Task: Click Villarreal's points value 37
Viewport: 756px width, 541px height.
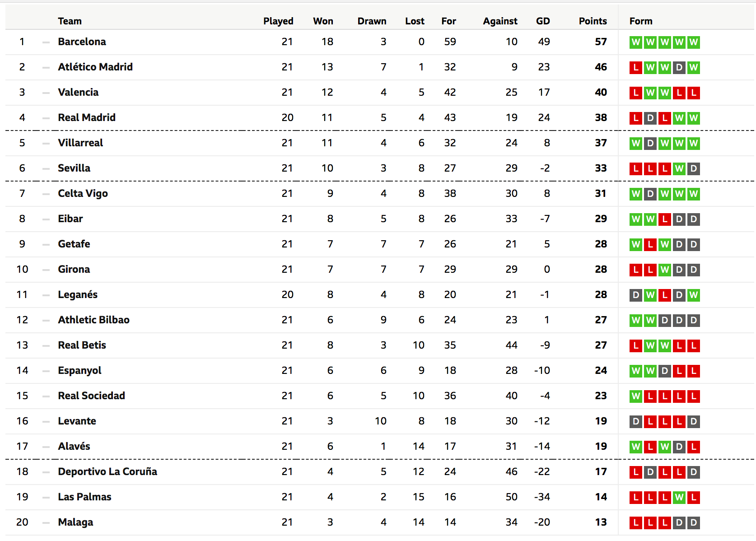Action: 601,143
